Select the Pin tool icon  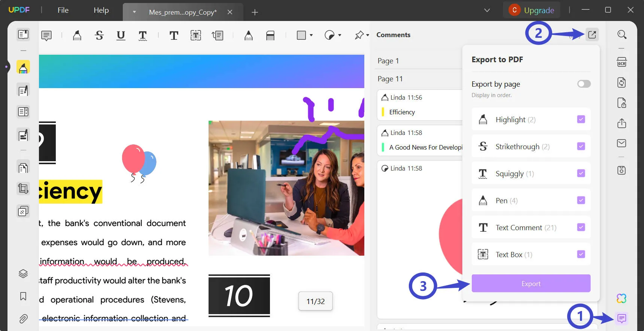pos(359,36)
